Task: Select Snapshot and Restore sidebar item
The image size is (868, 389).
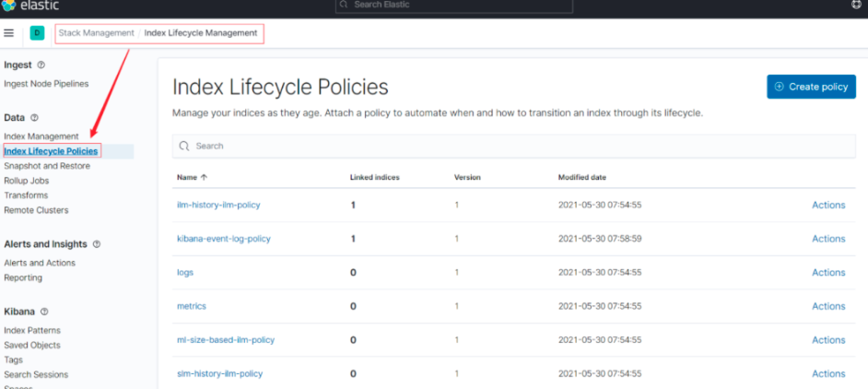Action: 47,166
